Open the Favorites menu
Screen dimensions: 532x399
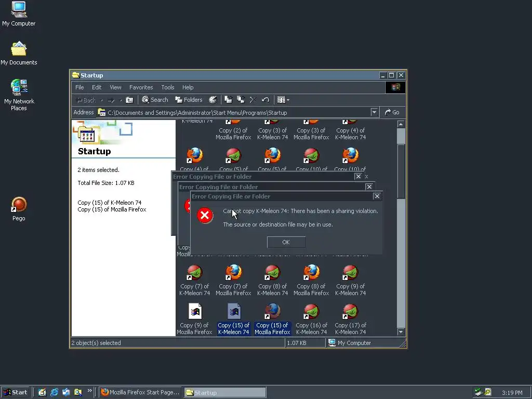[x=141, y=87]
